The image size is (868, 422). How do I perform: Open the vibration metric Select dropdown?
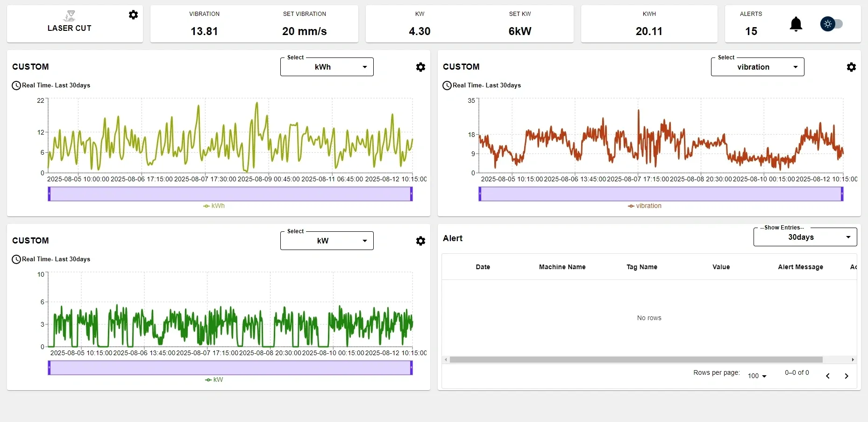[757, 67]
